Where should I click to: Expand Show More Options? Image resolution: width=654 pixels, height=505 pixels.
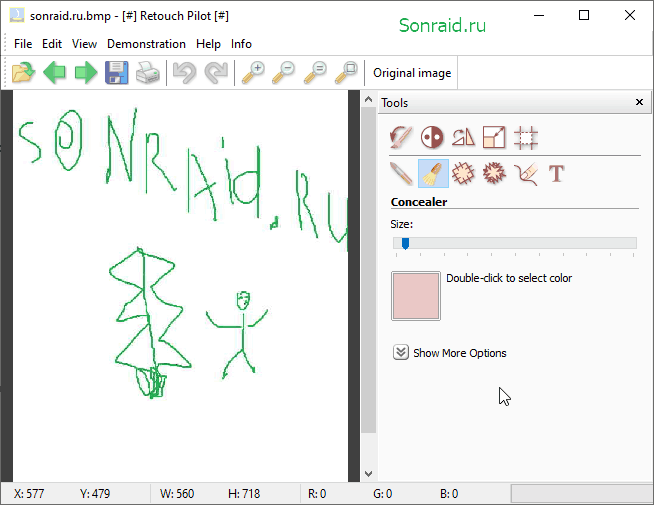(x=401, y=352)
